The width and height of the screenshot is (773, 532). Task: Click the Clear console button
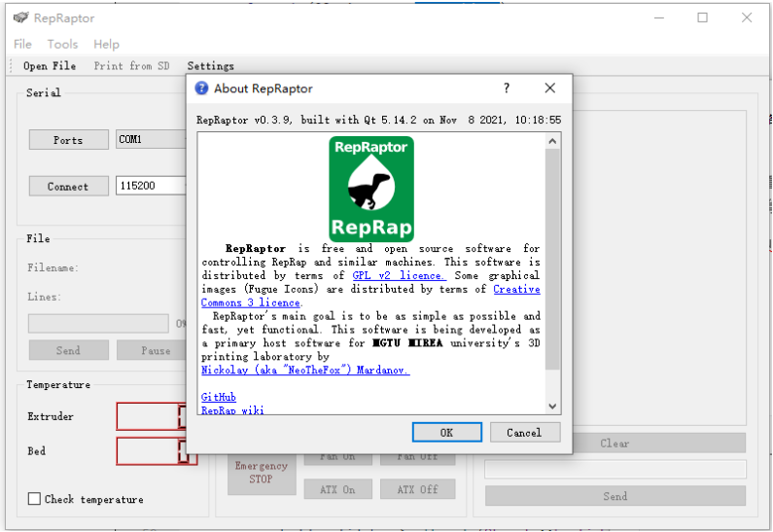point(615,443)
